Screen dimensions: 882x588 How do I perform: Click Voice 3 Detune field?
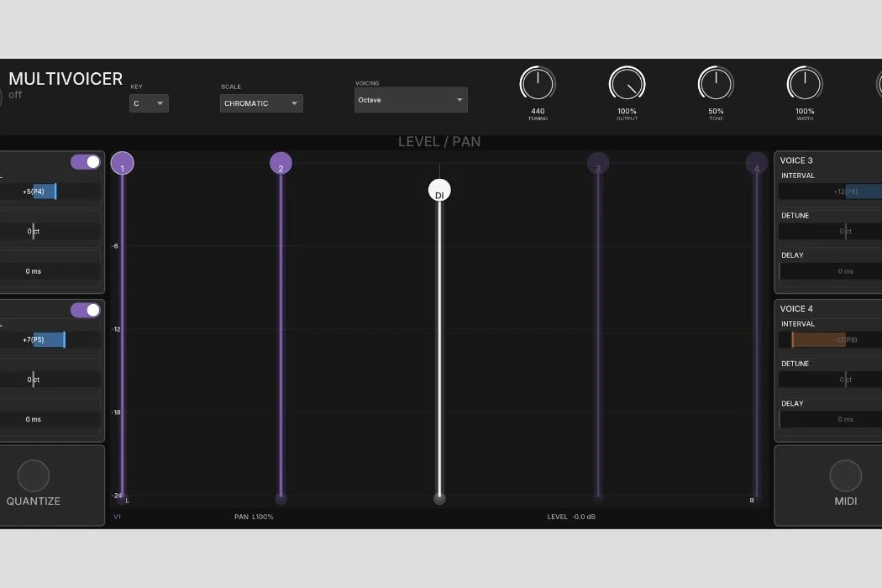[830, 231]
